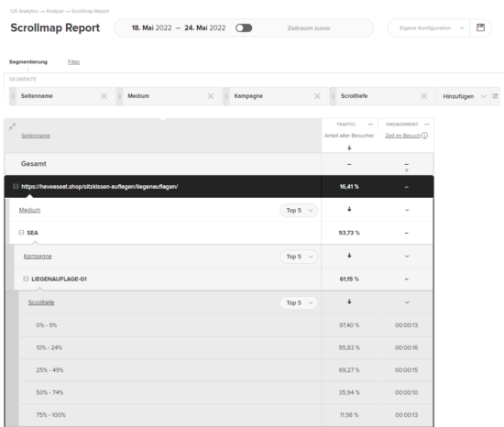Viewport: 504px width, 427px height.
Task: Remove the Scrolltiefe segment
Action: [x=424, y=96]
